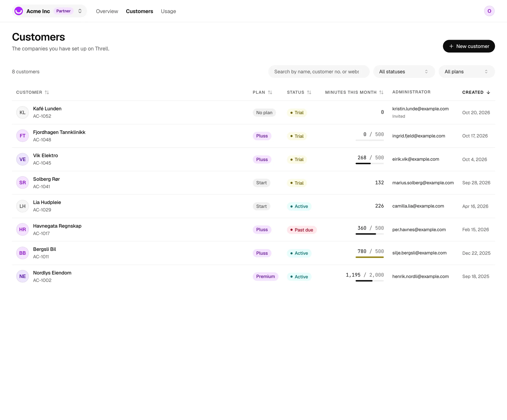Click the Invited label under Kristin's email

(399, 116)
